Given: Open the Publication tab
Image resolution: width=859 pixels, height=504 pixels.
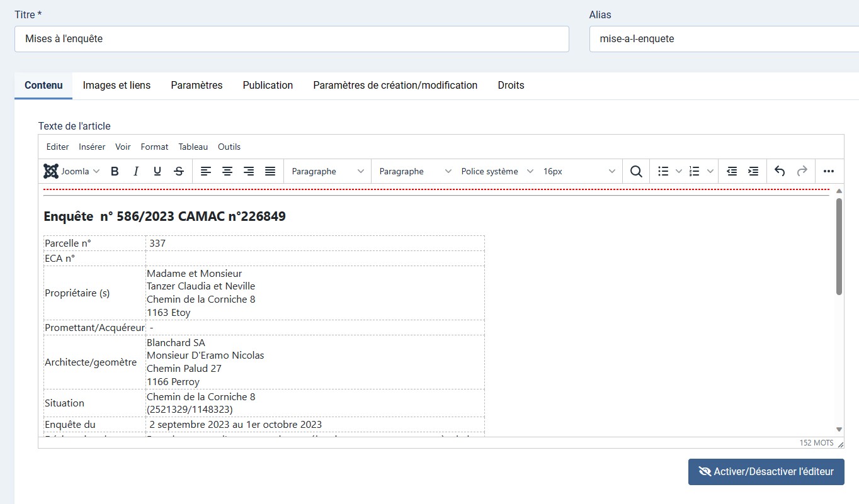Looking at the screenshot, I should (268, 85).
